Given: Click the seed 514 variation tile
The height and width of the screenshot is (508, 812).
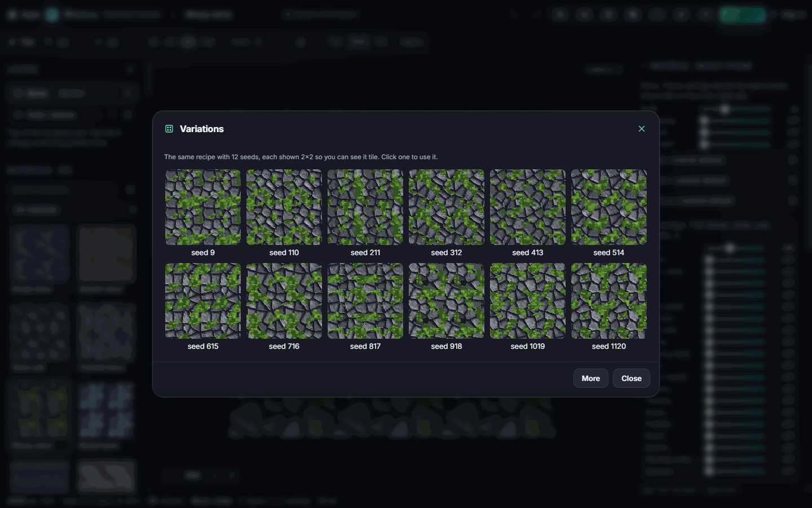Looking at the screenshot, I should pos(609,207).
